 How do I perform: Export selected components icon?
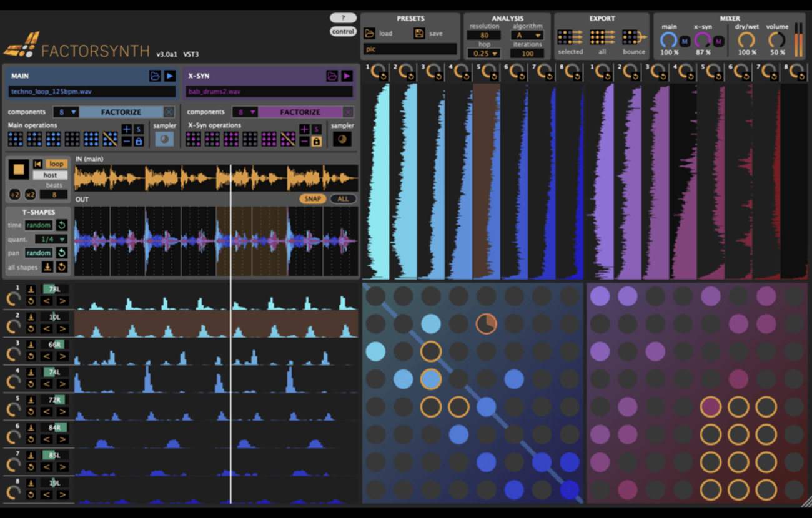coord(570,37)
